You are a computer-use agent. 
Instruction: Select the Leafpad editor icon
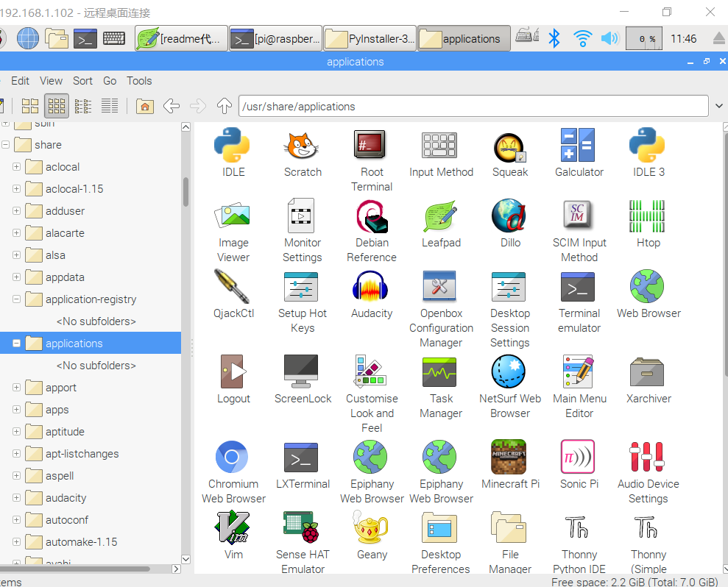(440, 216)
